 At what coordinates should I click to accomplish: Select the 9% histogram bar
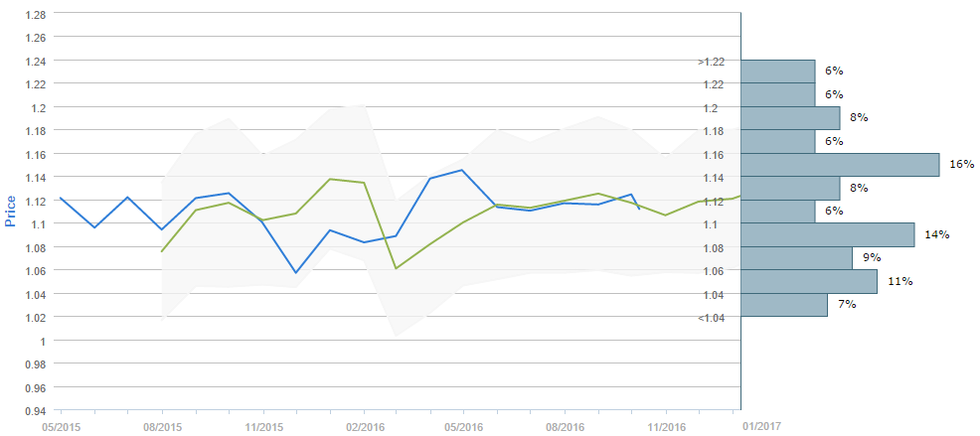796,258
